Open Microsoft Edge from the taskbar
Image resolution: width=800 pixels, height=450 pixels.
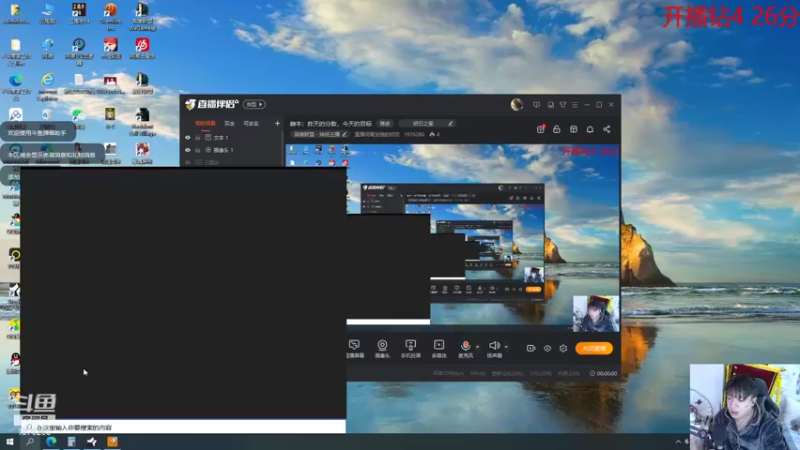[51, 441]
